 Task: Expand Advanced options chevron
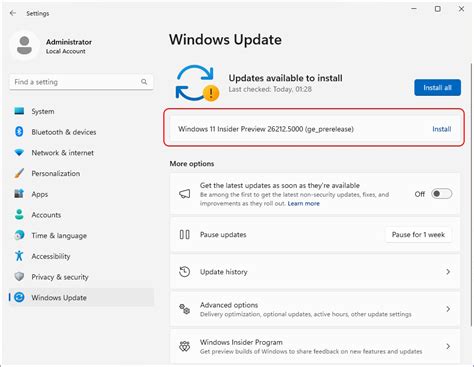(448, 309)
